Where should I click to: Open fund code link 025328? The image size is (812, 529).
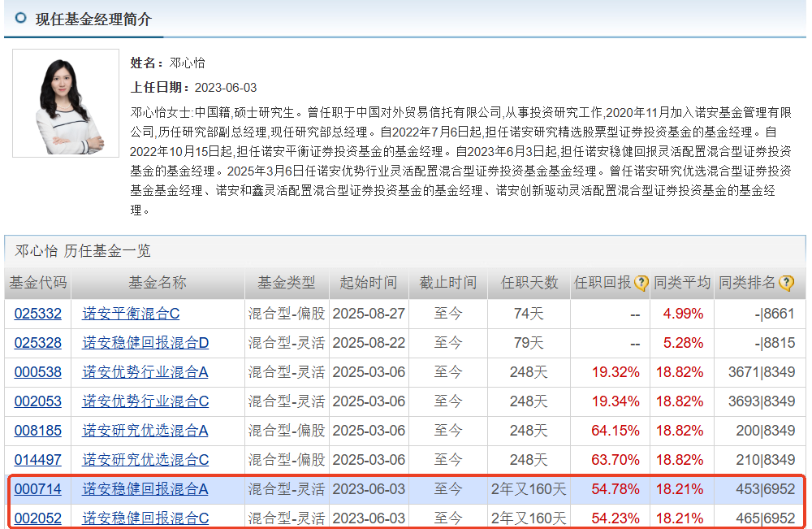(x=38, y=342)
